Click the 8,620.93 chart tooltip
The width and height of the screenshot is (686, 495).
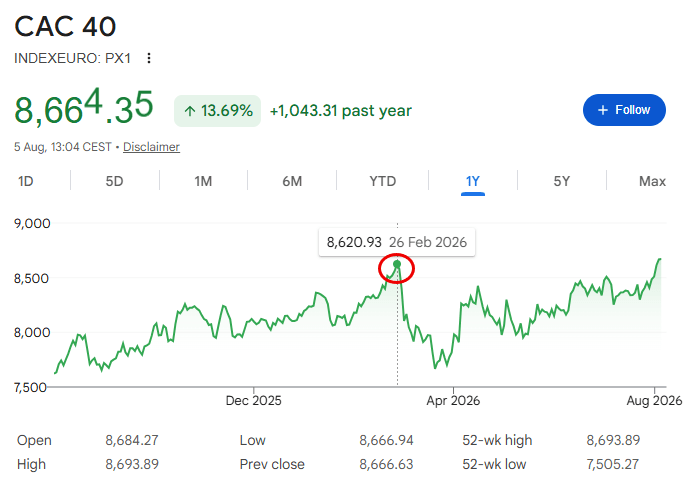tap(397, 242)
